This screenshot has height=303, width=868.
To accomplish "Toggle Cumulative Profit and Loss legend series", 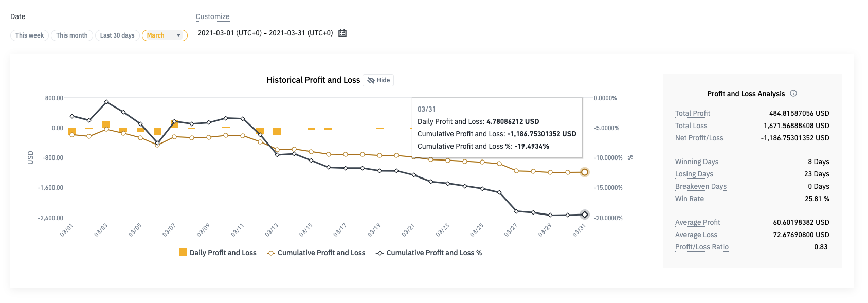I will pyautogui.click(x=316, y=253).
